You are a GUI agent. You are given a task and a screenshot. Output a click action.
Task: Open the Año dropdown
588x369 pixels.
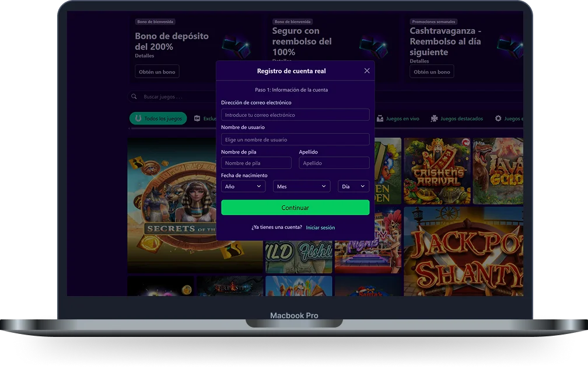(243, 187)
